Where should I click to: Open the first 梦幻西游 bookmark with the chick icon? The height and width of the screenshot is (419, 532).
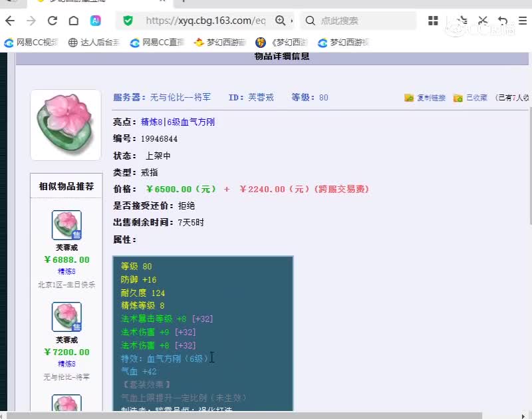coord(220,43)
